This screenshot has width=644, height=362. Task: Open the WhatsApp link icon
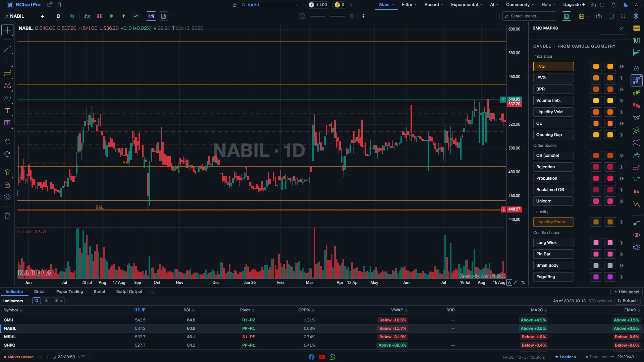[332, 357]
